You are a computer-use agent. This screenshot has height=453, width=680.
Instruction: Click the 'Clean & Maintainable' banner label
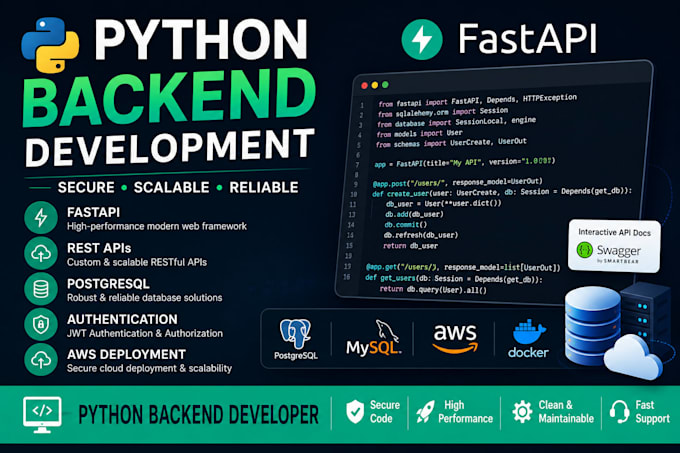(x=566, y=411)
